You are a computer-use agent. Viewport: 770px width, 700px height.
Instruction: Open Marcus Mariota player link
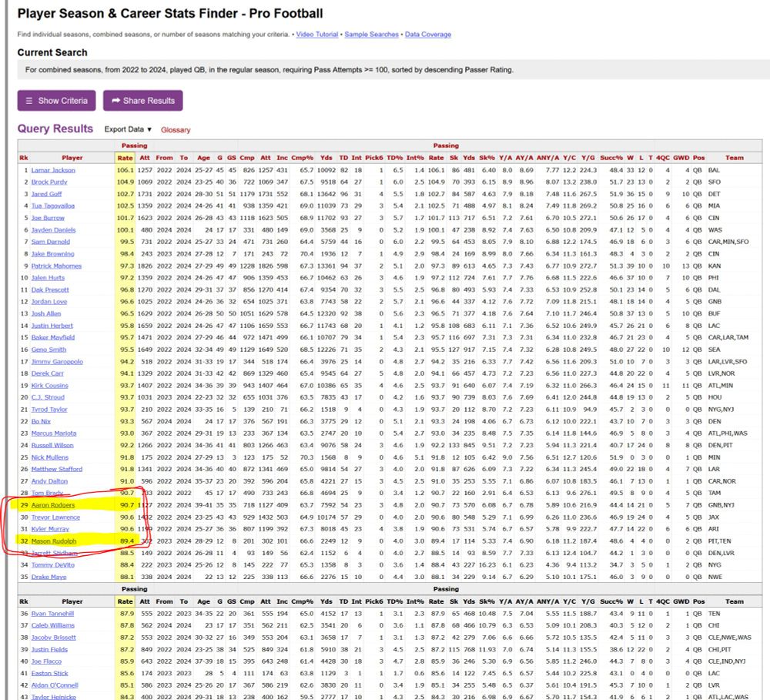[54, 434]
